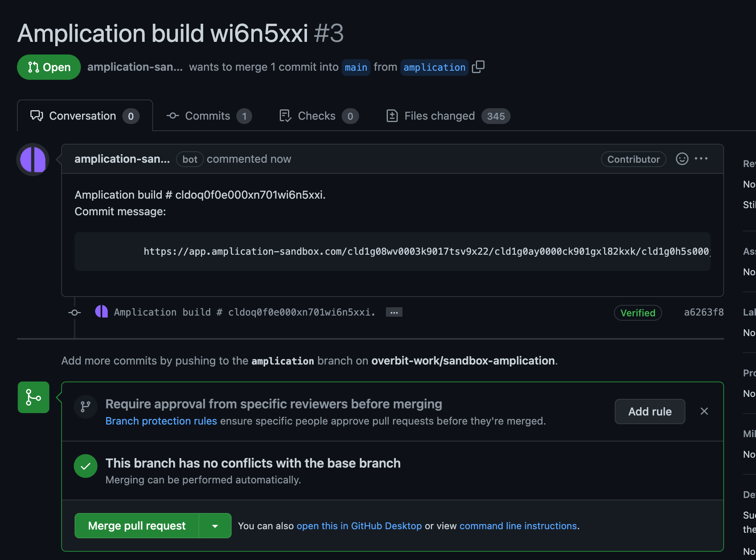This screenshot has height=560, width=756.
Task: Open this pull request in GitHub Desktop
Action: pos(359,526)
